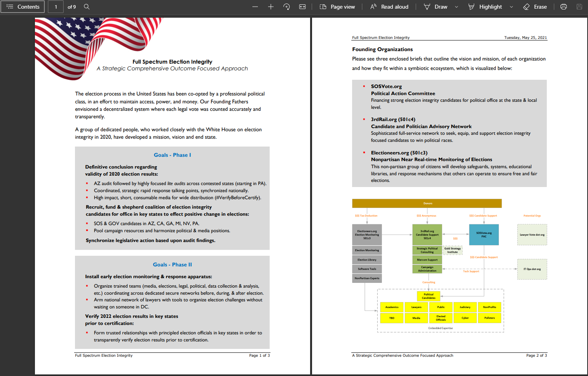588x376 pixels.
Task: Click the 'Marcom Support' diagram box
Action: click(427, 260)
